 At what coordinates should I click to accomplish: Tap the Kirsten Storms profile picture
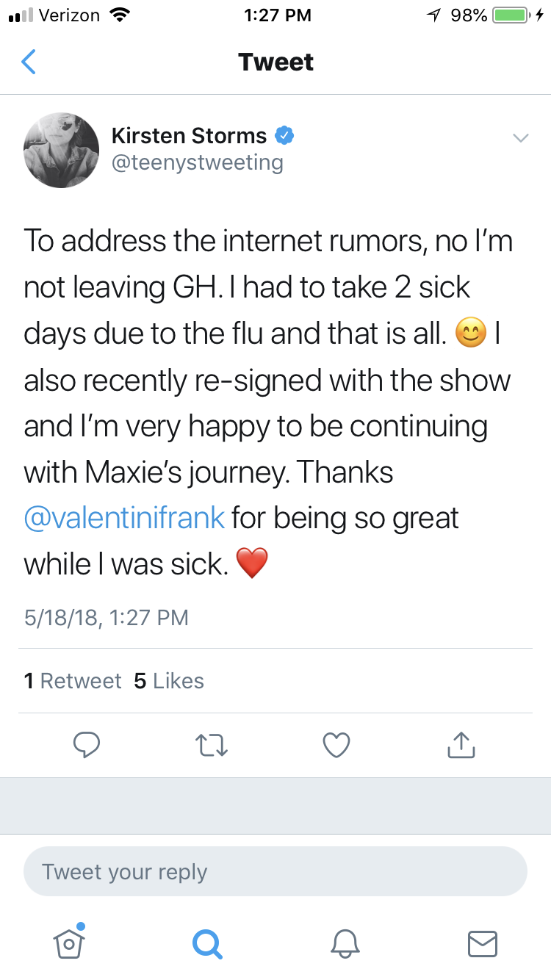point(62,150)
